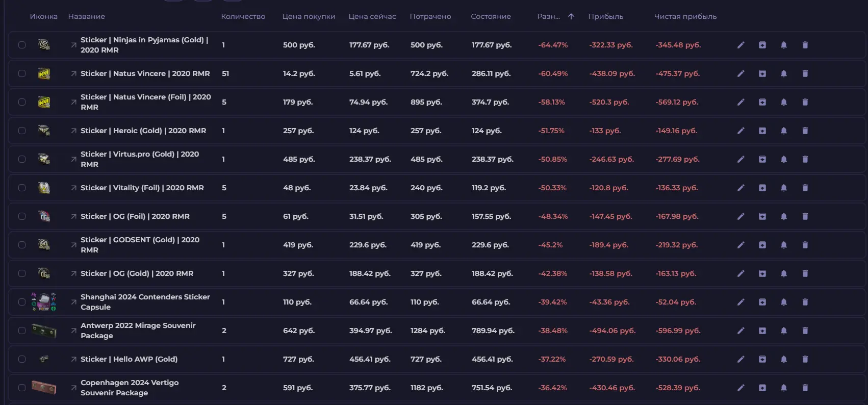Click trash icon on Hello AWP (Gold) row

click(805, 359)
